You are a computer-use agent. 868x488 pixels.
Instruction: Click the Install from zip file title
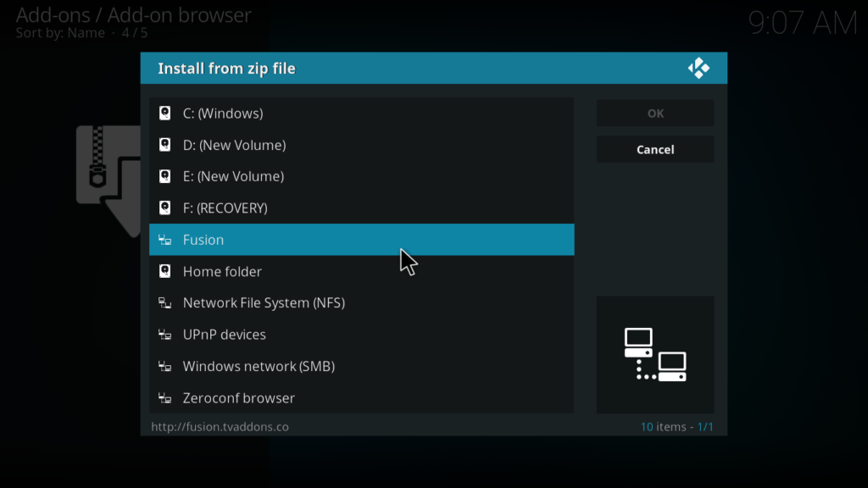[x=227, y=69]
